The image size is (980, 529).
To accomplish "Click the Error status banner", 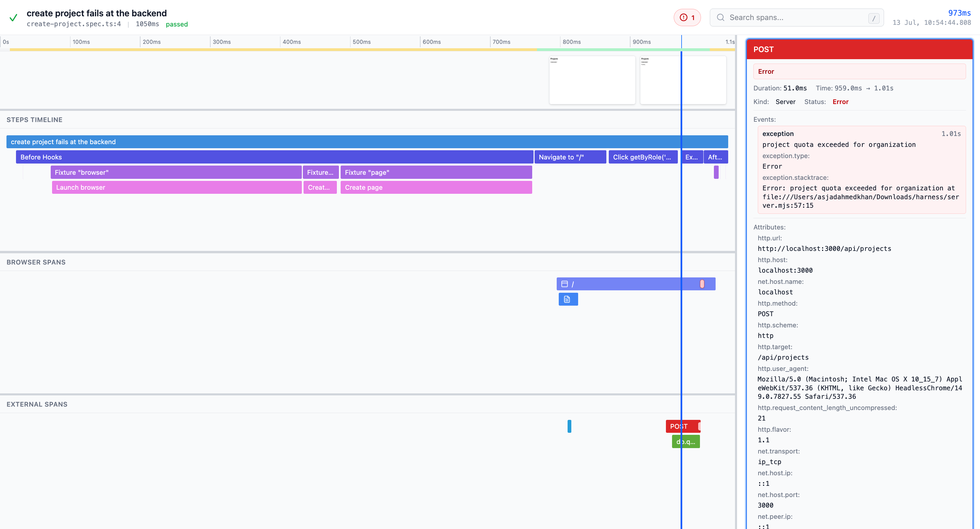I will click(x=860, y=71).
